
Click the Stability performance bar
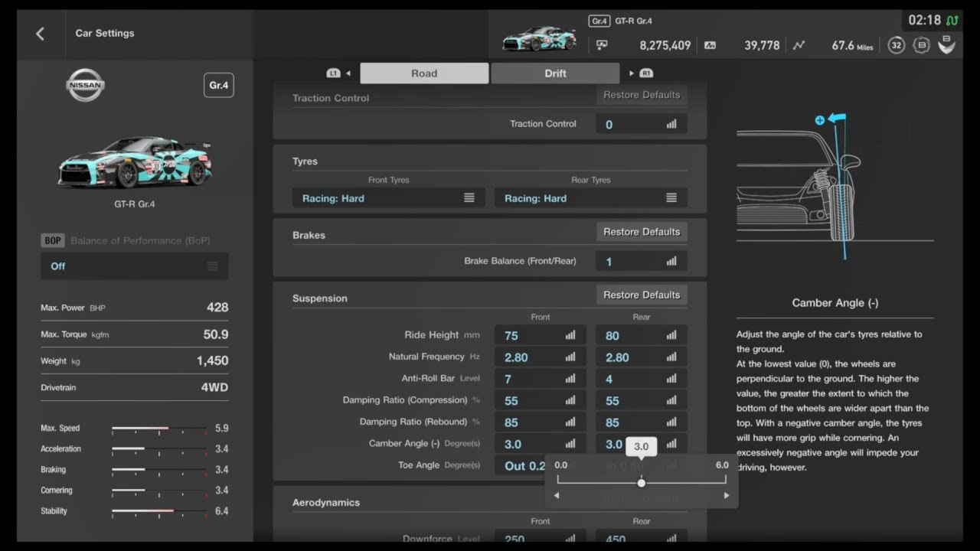click(x=159, y=511)
